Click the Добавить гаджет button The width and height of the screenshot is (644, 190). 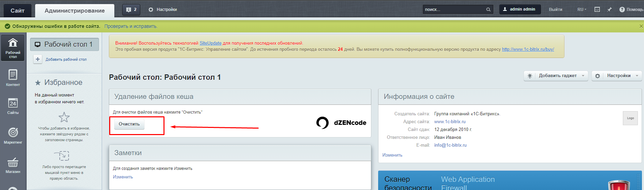point(556,76)
